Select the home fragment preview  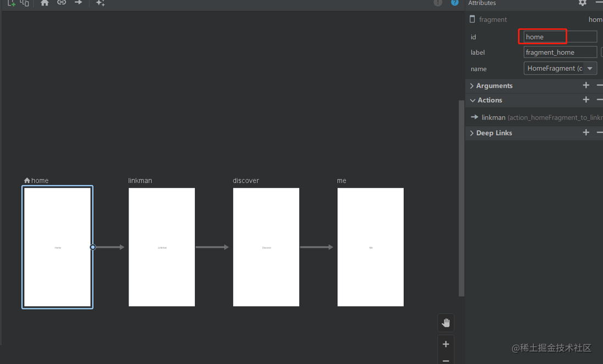click(x=57, y=247)
